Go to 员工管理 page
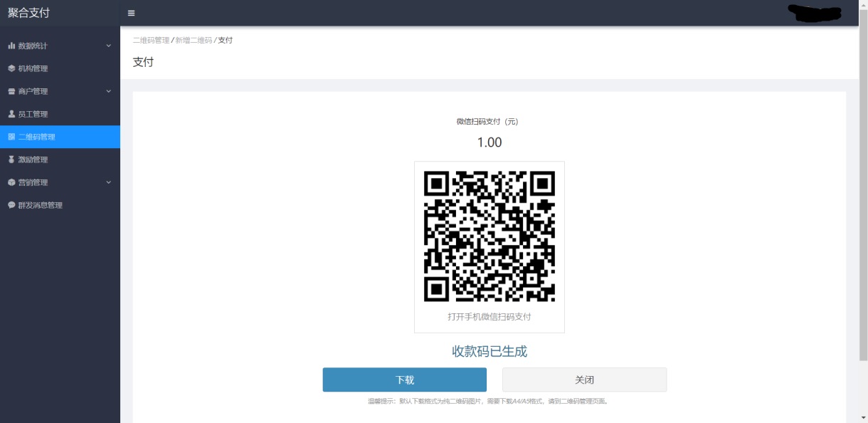 pyautogui.click(x=60, y=114)
